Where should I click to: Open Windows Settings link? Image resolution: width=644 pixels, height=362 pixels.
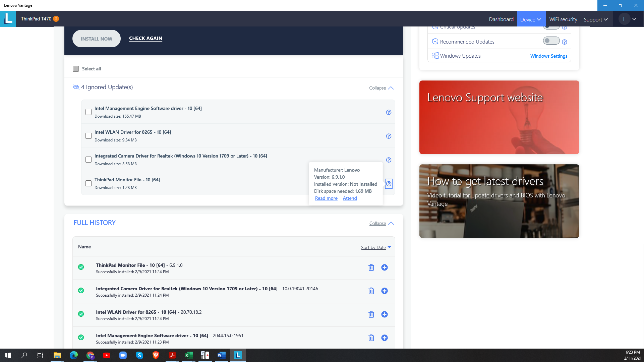pyautogui.click(x=549, y=56)
